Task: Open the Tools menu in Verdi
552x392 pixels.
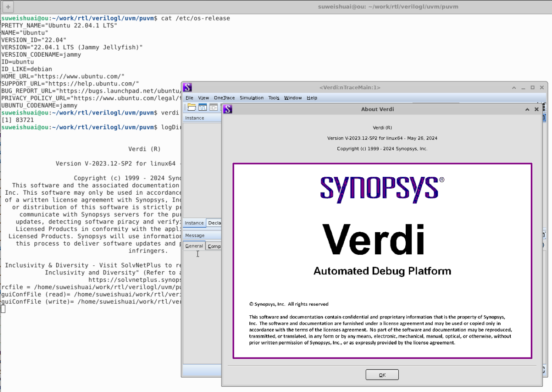Action: (x=274, y=98)
